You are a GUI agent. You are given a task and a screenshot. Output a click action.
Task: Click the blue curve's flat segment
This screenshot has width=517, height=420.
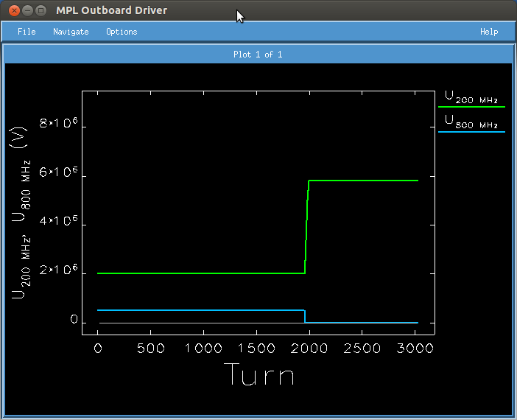199,310
